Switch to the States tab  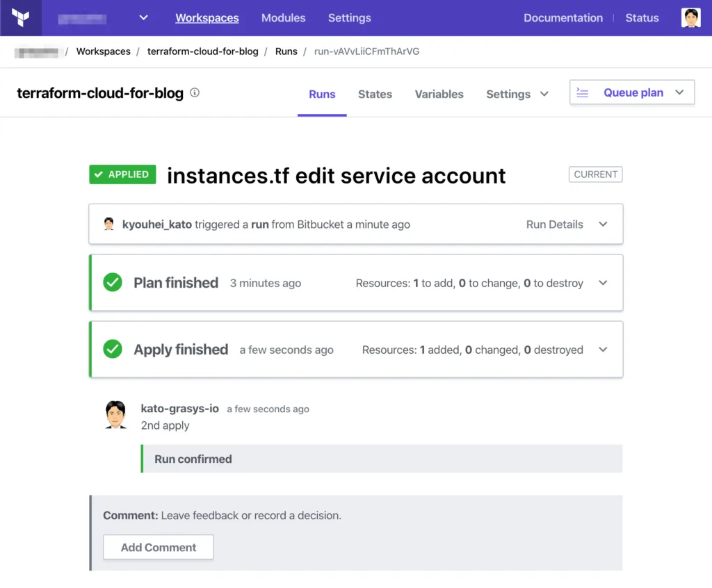(x=375, y=94)
